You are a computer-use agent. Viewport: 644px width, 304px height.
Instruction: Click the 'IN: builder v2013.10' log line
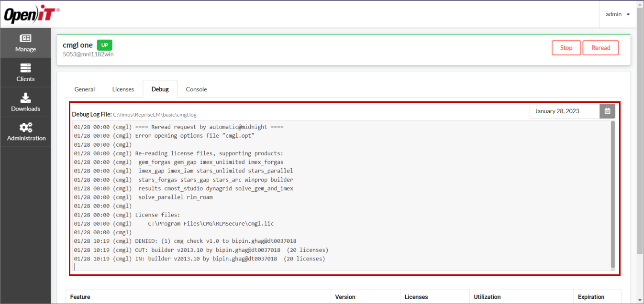coord(200,259)
